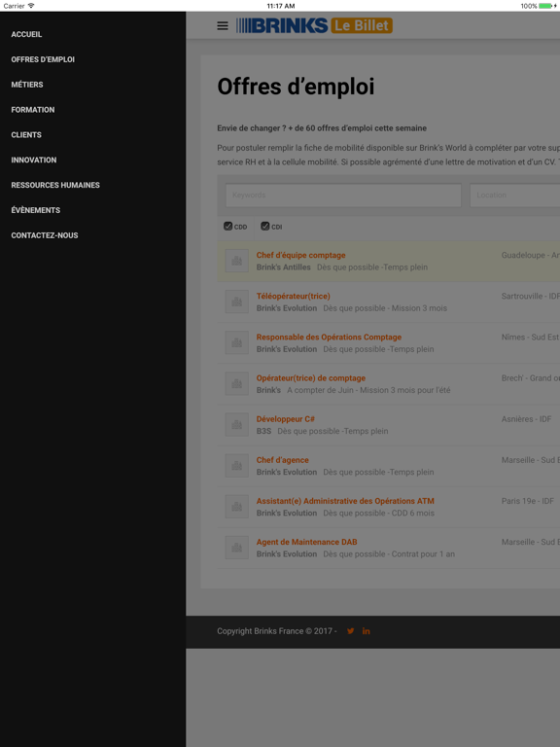This screenshot has height=747, width=560.
Task: Click the Asnières - IDF location text
Action: click(526, 419)
